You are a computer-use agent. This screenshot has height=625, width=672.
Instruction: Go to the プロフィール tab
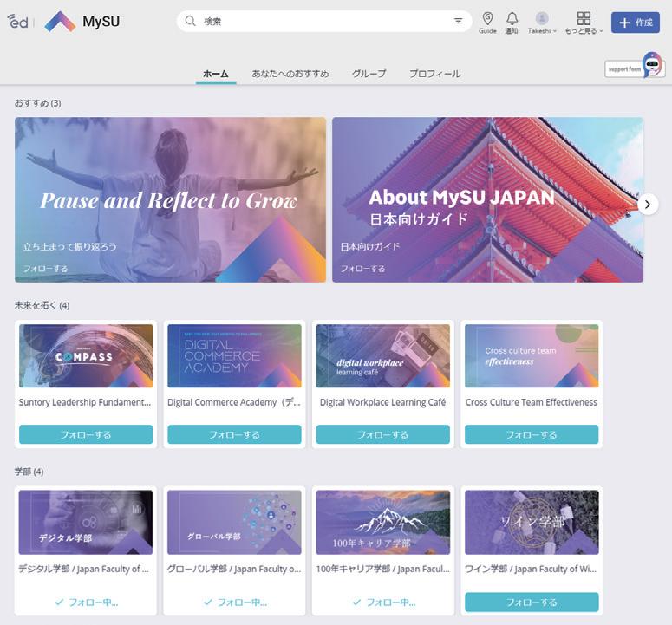[434, 74]
